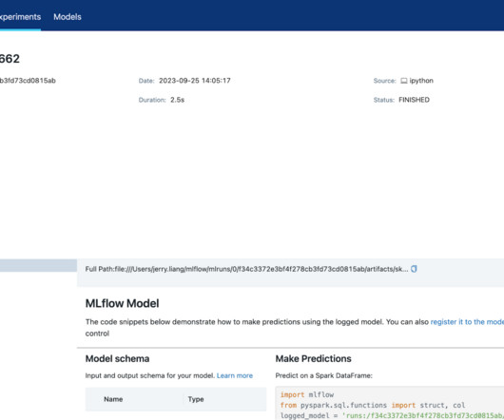Click the 'import mlflow' code line
The height and width of the screenshot is (420, 504).
pos(307,394)
